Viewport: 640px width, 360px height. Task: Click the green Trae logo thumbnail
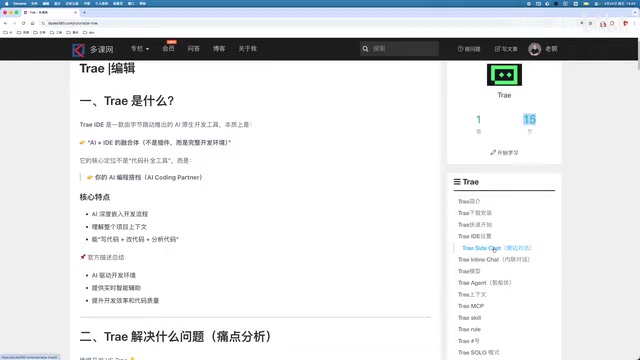tap(504, 75)
